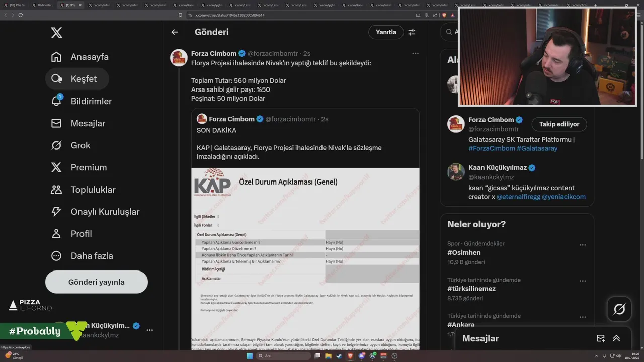Image resolution: width=644 pixels, height=362 pixels.
Task: Open Discord from taskbar
Action: 361,356
